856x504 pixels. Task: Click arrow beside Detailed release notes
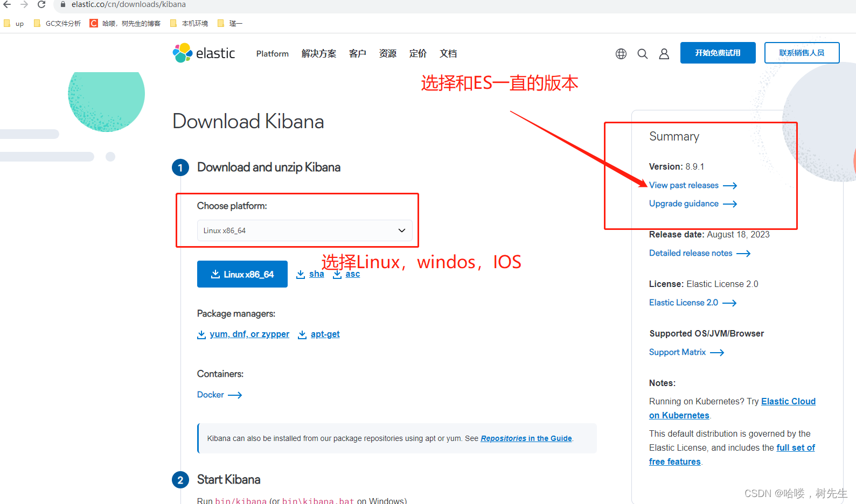coord(743,254)
